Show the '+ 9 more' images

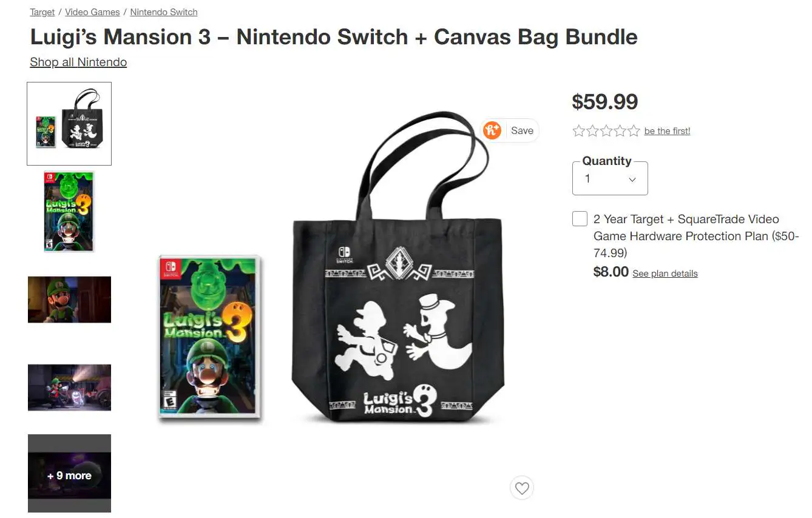(69, 475)
